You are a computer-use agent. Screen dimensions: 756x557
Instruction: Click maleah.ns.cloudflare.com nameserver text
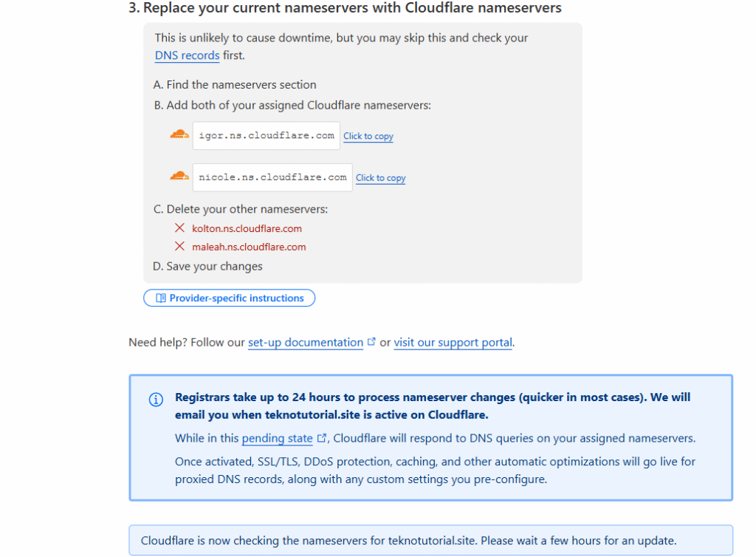tap(249, 247)
